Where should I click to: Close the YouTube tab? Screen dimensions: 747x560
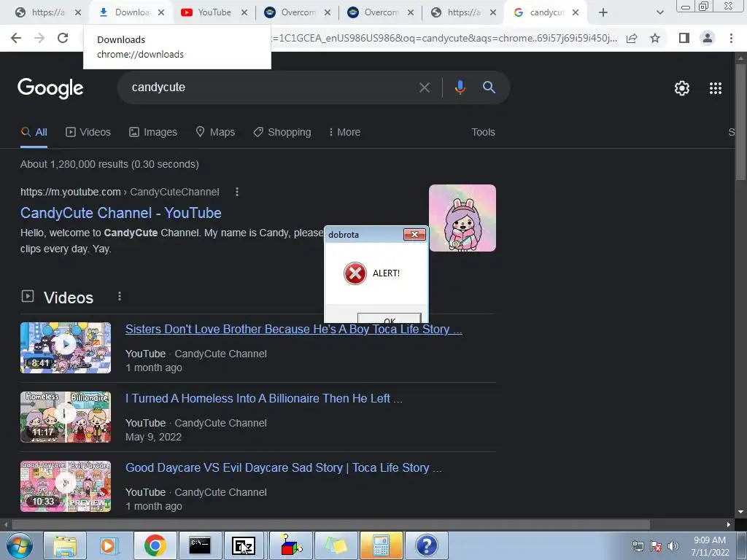244,13
